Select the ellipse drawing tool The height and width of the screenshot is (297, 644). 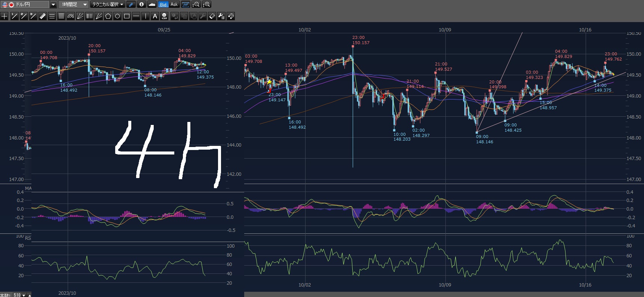click(117, 16)
